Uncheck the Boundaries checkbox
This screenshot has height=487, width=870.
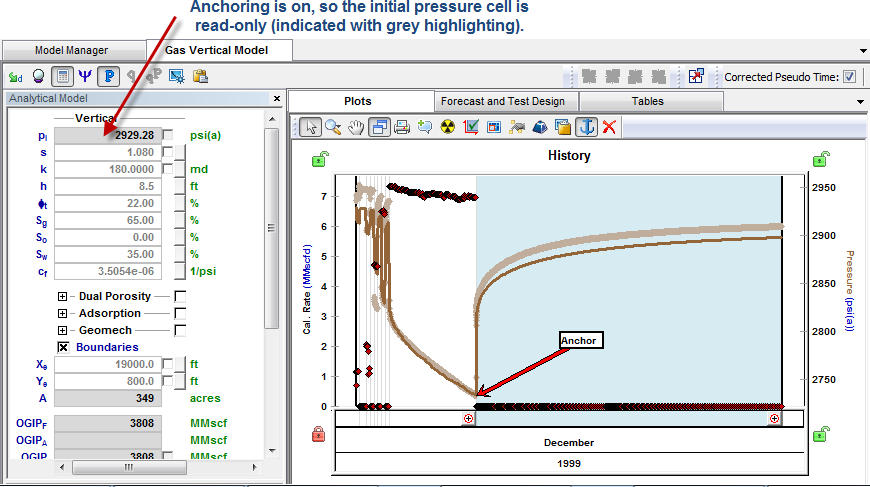click(x=63, y=347)
